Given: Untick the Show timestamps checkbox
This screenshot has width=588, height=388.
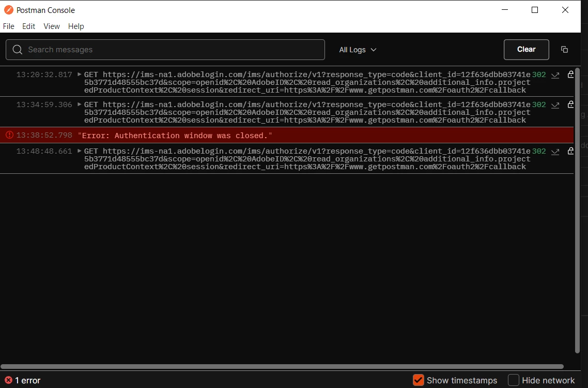Looking at the screenshot, I should [419, 380].
